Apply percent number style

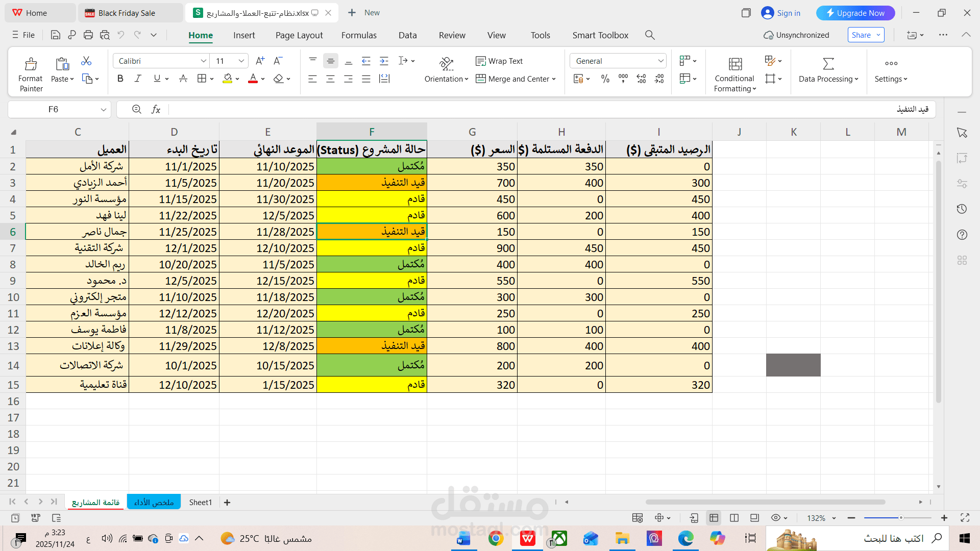(605, 79)
